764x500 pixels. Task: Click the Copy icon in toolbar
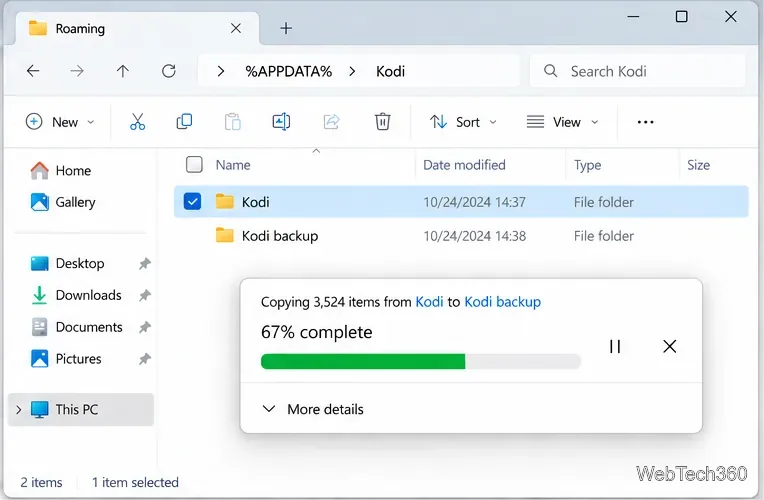[184, 122]
